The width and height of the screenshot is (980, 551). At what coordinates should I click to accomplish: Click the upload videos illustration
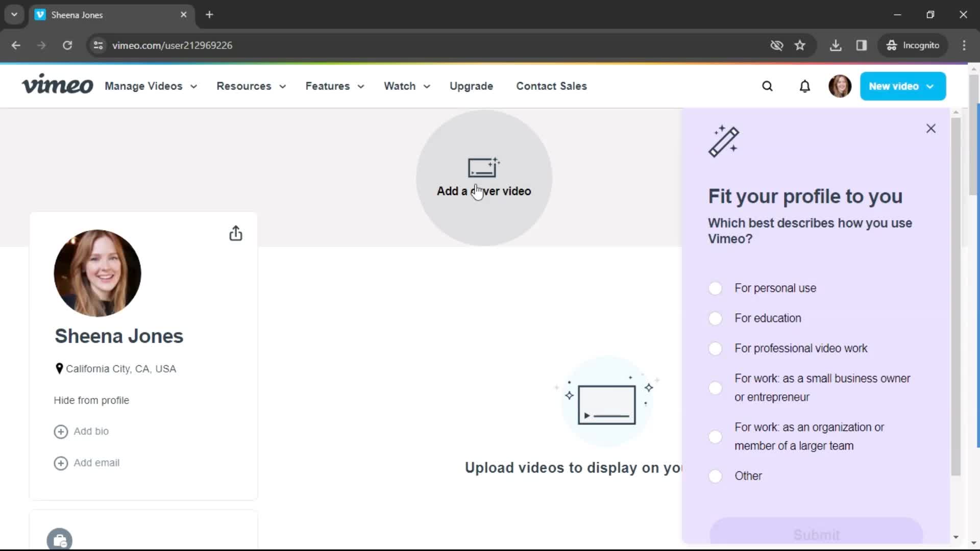607,401
